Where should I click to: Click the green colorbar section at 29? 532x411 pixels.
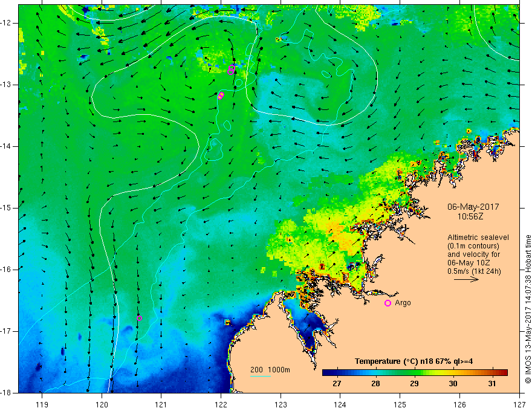pyautogui.click(x=414, y=373)
